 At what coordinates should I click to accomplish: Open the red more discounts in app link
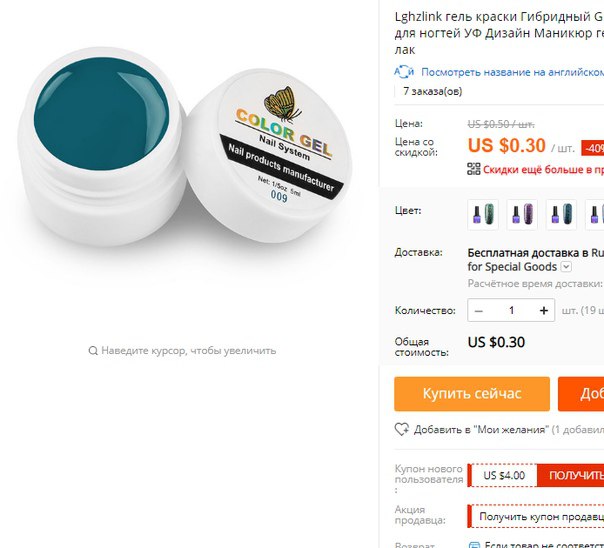(543, 169)
